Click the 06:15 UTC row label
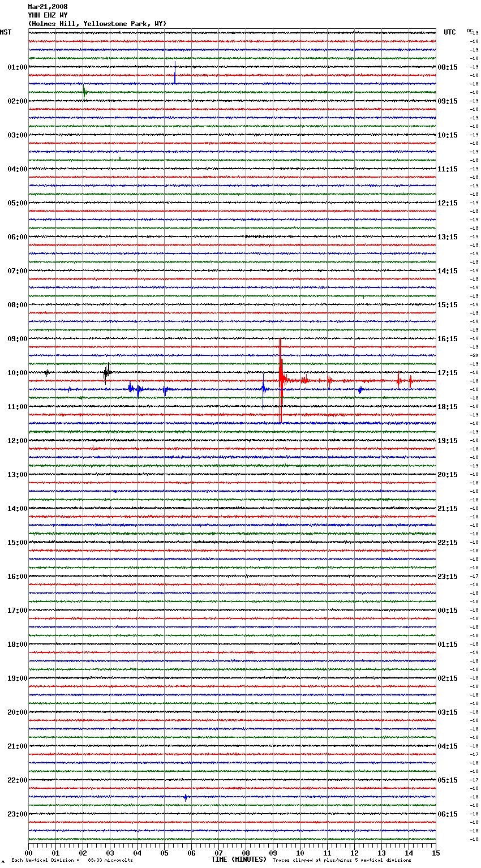 click(x=448, y=814)
